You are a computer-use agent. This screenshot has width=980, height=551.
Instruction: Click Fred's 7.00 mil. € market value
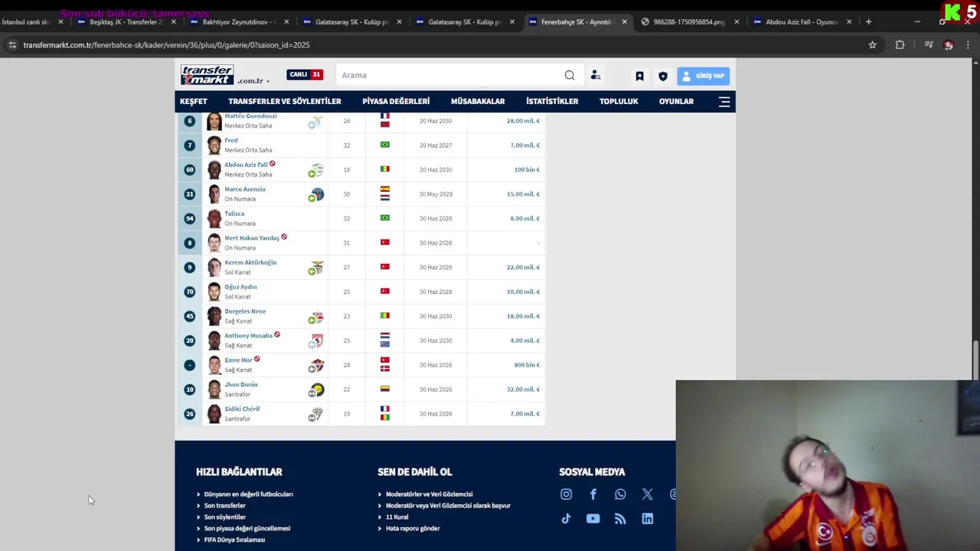pos(525,145)
